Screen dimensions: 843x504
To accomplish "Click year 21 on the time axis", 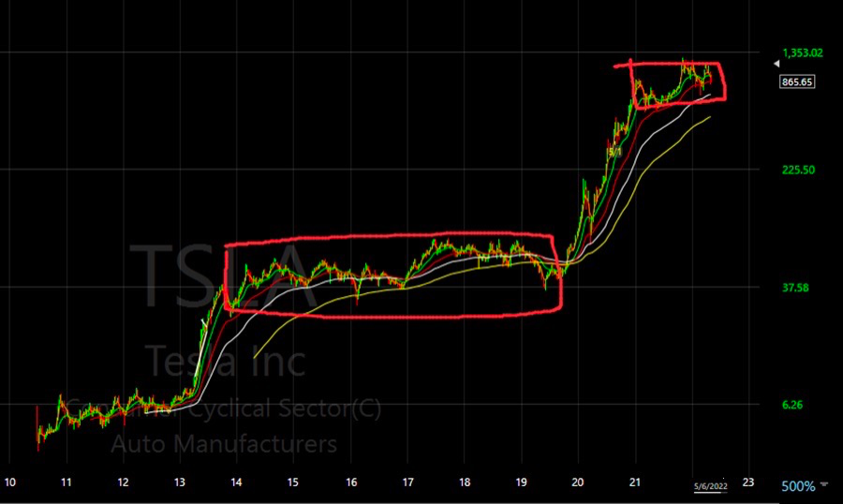I will (635, 482).
